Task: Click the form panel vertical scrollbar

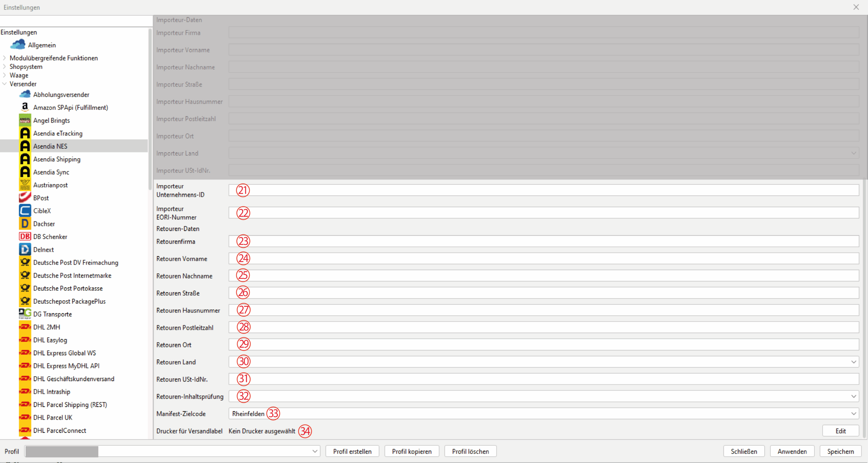Action: pos(865,309)
